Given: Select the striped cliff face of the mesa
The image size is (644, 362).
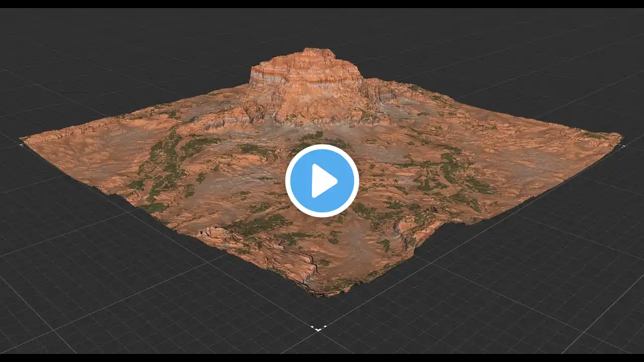Looking at the screenshot, I should [305, 75].
